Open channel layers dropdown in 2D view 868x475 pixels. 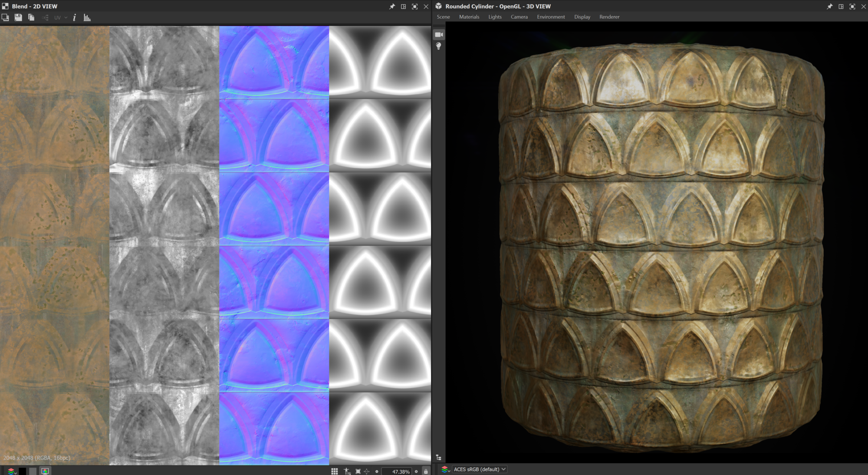coord(12,471)
